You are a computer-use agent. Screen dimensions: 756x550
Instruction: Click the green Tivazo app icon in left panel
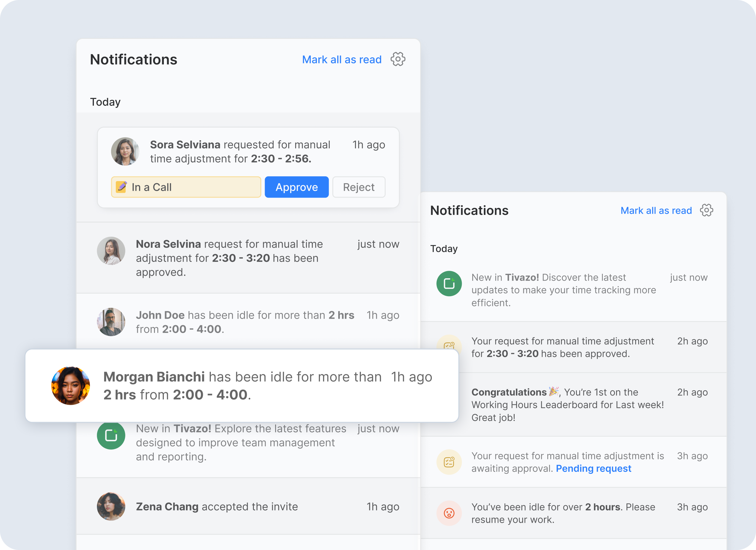tap(111, 435)
